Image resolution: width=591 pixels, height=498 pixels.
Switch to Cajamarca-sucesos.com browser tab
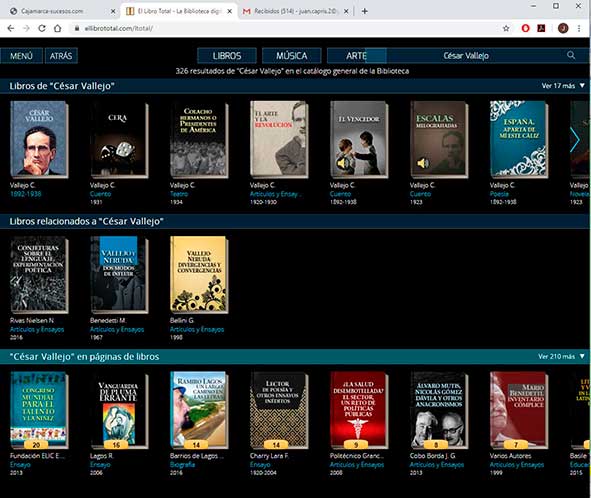[x=60, y=11]
